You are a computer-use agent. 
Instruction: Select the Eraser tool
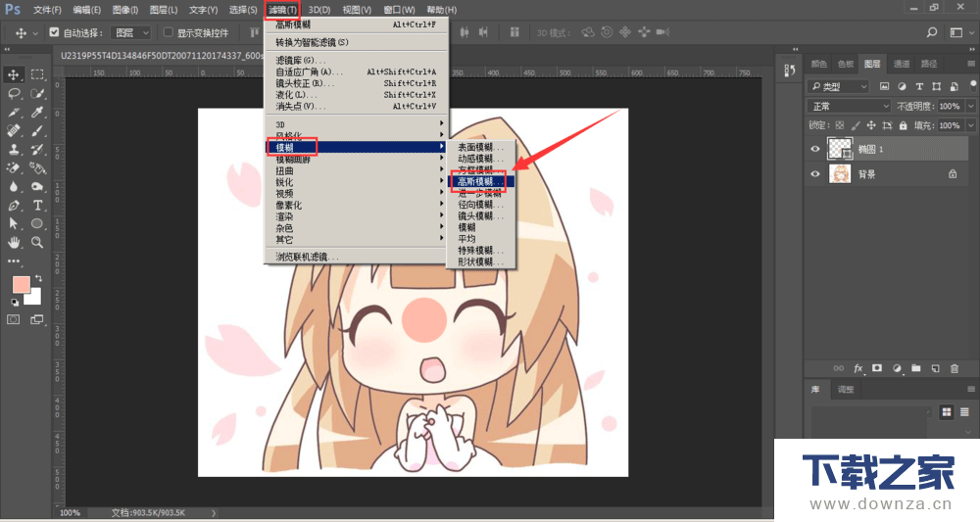[13, 168]
